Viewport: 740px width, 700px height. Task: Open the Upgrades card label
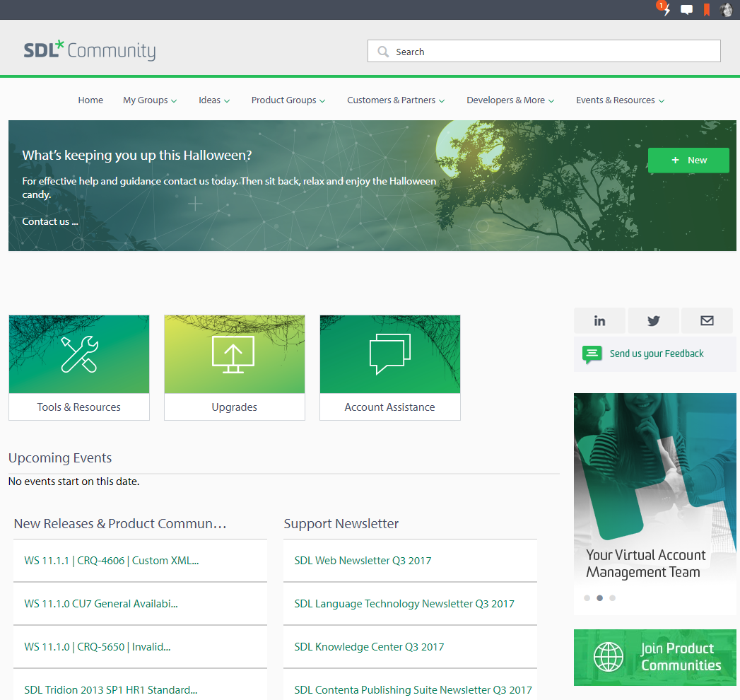tap(235, 407)
